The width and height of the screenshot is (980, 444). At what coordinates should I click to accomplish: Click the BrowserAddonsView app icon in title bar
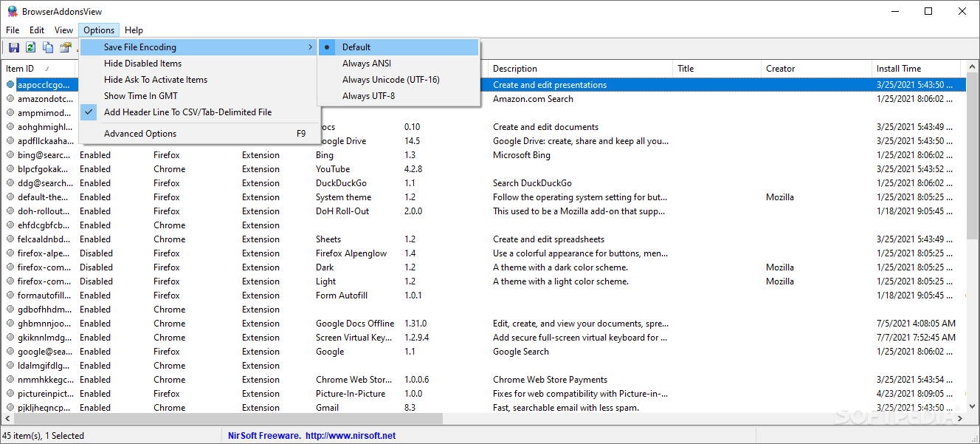(x=13, y=11)
